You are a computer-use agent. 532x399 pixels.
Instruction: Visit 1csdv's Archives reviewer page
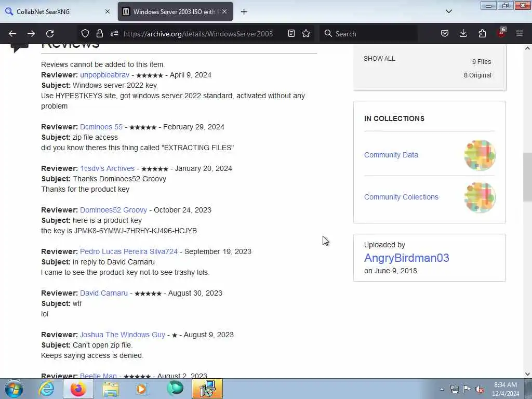(107, 168)
